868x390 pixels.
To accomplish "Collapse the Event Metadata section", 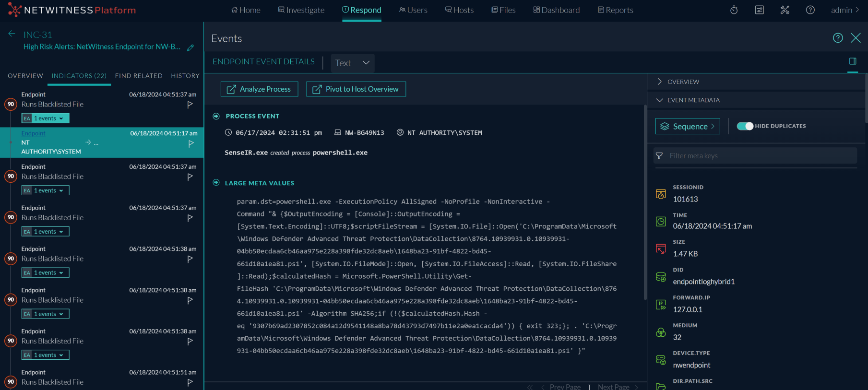I will pos(659,100).
